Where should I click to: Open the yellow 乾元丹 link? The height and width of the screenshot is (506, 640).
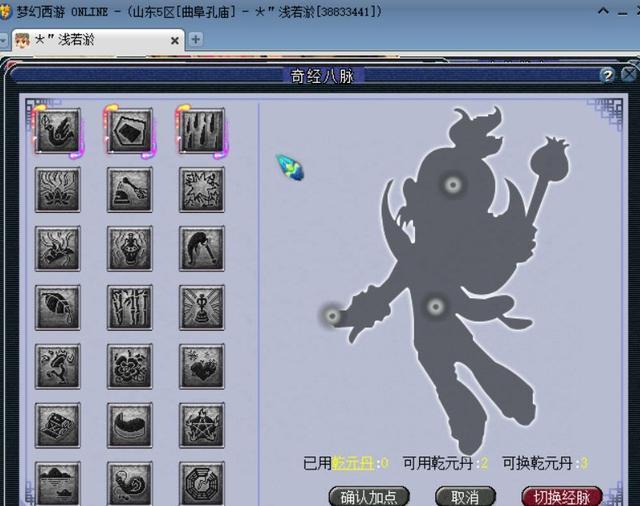[353, 463]
